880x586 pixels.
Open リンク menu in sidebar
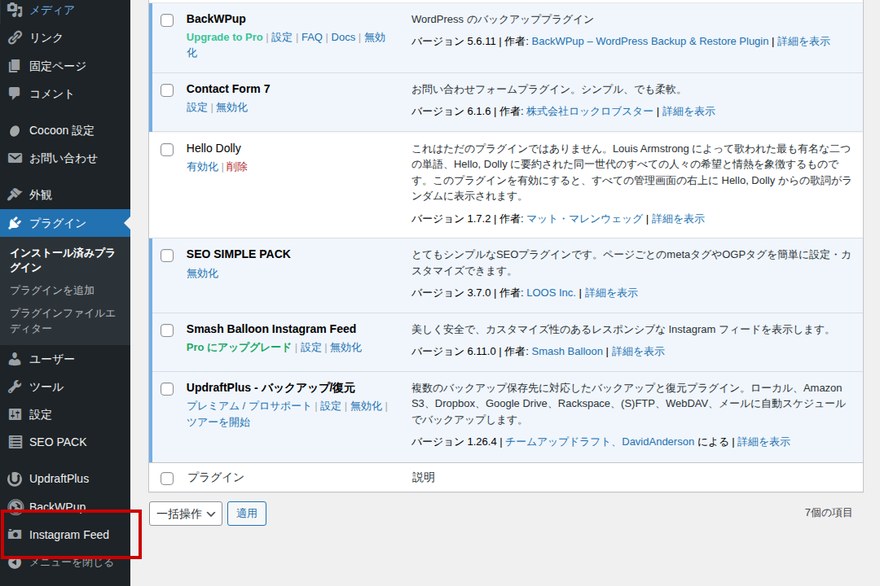pyautogui.click(x=46, y=38)
